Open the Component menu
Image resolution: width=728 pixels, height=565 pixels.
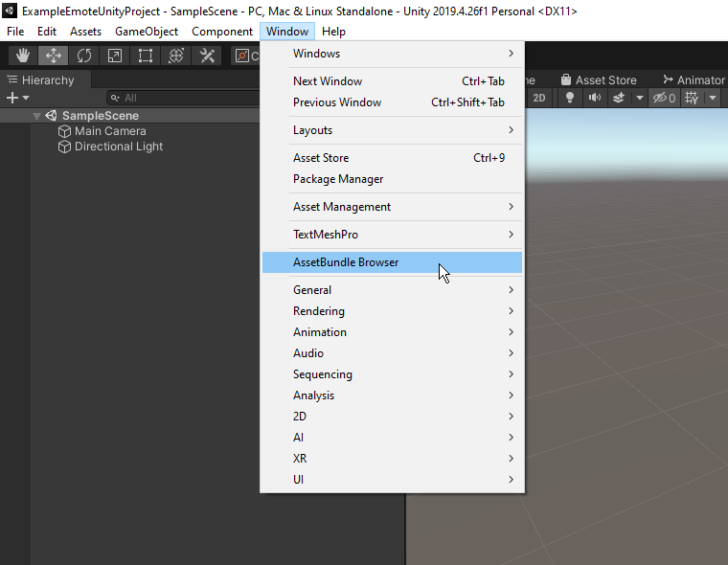[x=222, y=32]
